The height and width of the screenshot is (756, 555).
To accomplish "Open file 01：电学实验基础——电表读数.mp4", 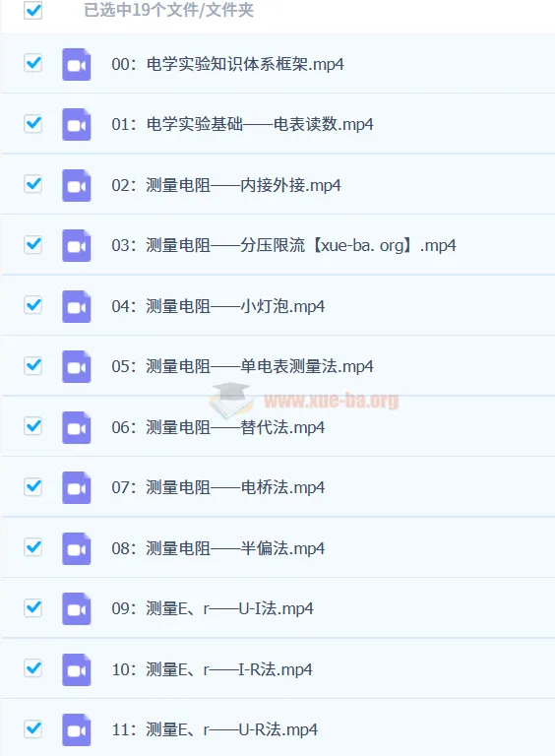I will [242, 124].
